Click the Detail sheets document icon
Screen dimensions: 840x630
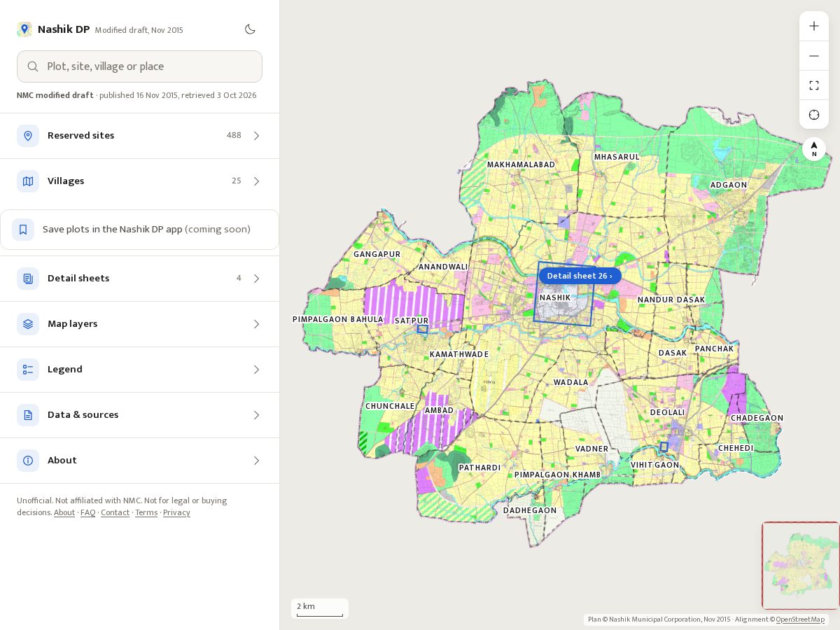(x=28, y=279)
